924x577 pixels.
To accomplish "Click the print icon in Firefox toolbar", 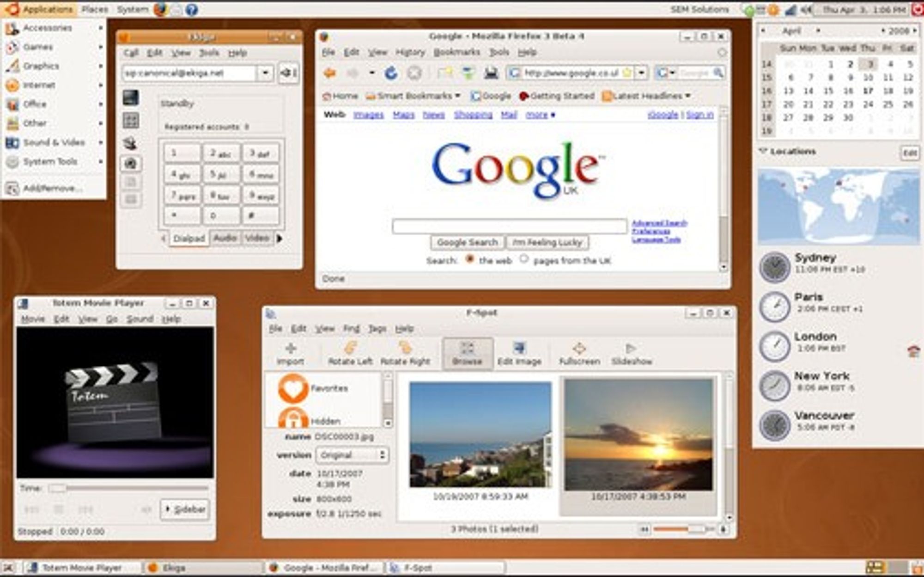I will [490, 73].
